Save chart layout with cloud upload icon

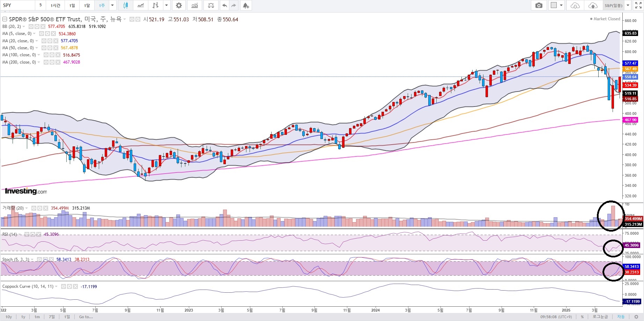click(x=593, y=5)
